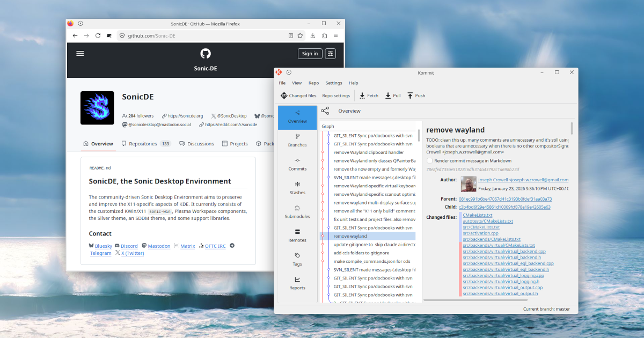Screen dimensions: 644x338
Task: Click the Firefox address bar URL
Action: [x=151, y=35]
